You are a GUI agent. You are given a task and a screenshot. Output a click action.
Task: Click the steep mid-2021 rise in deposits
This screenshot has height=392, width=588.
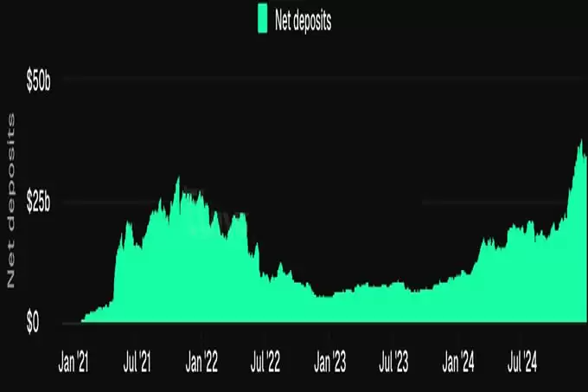(x=115, y=260)
